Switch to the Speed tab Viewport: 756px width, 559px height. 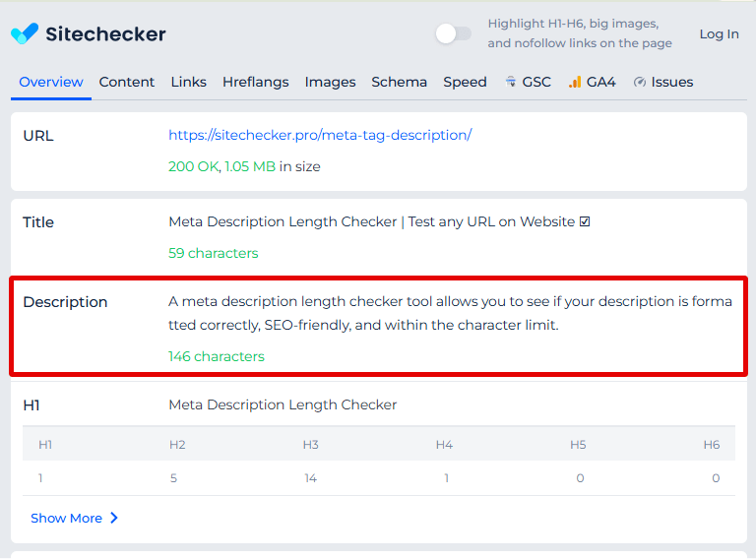click(x=465, y=82)
